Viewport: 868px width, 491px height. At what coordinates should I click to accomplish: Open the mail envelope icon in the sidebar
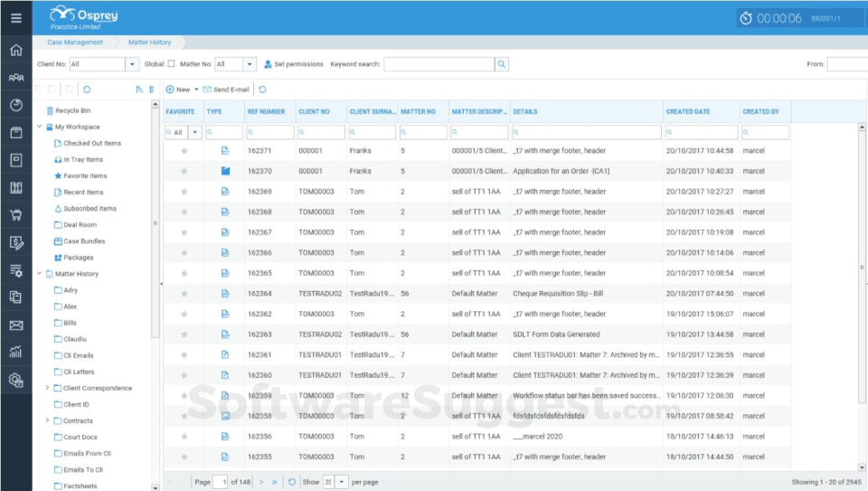tap(15, 326)
